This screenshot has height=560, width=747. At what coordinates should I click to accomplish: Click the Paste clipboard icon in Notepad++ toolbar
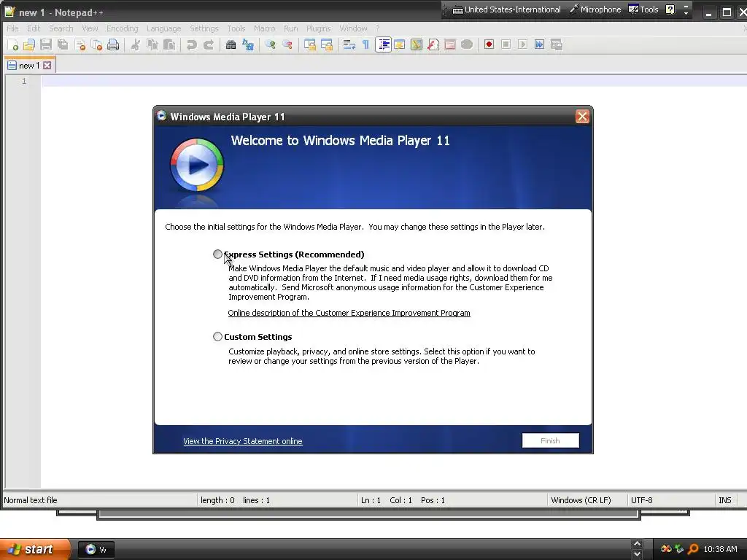tap(169, 44)
